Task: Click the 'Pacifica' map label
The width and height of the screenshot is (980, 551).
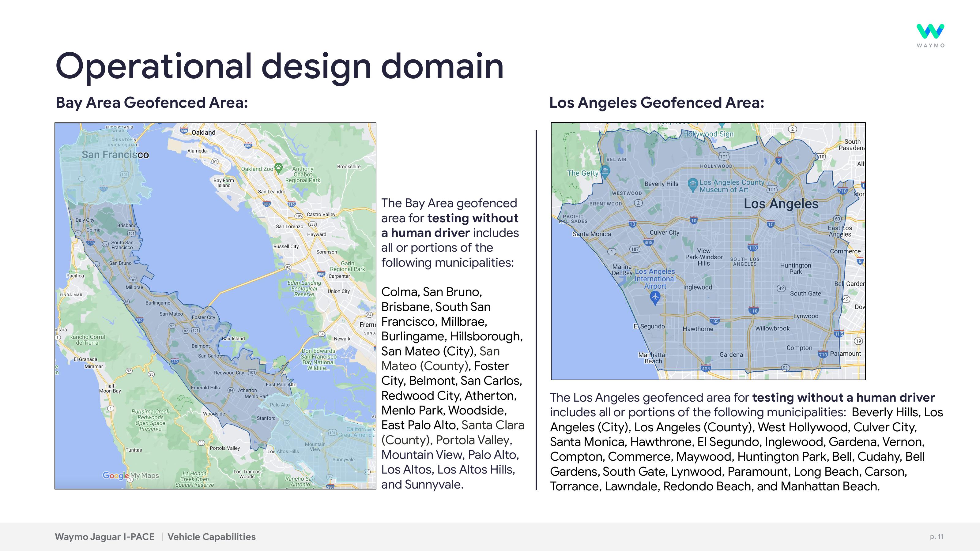Action: pyautogui.click(x=75, y=276)
